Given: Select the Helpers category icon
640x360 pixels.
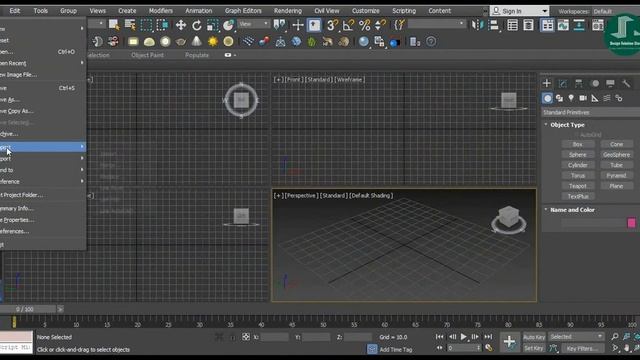Looking at the screenshot, I should tap(595, 98).
